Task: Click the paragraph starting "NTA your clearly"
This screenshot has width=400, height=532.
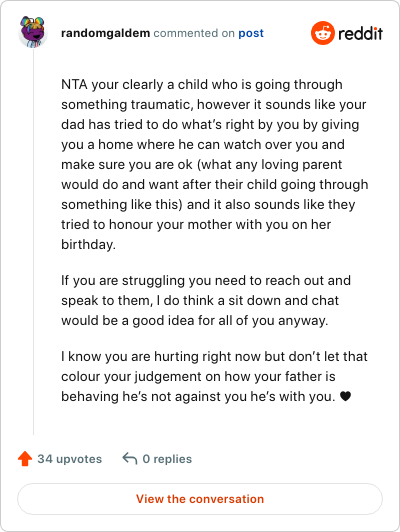Action: point(214,165)
